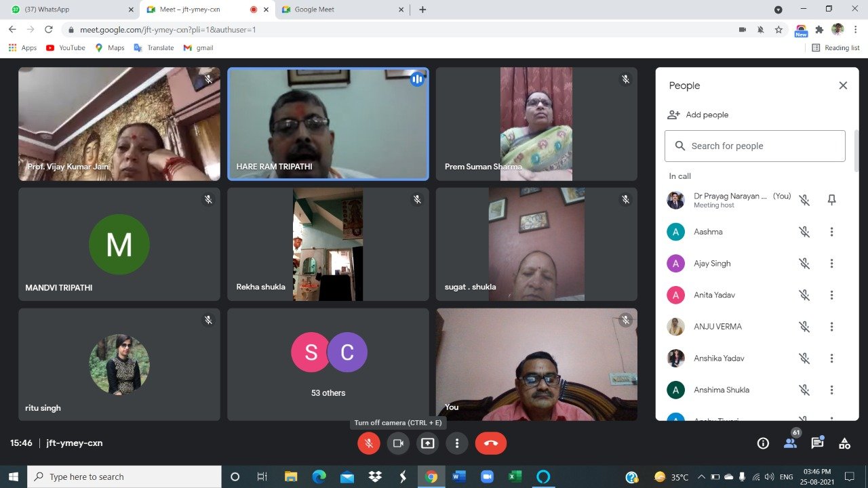Select the Meet – jft-ymey-cxn tab
Image resolution: width=868 pixels, height=488 pixels.
click(207, 9)
